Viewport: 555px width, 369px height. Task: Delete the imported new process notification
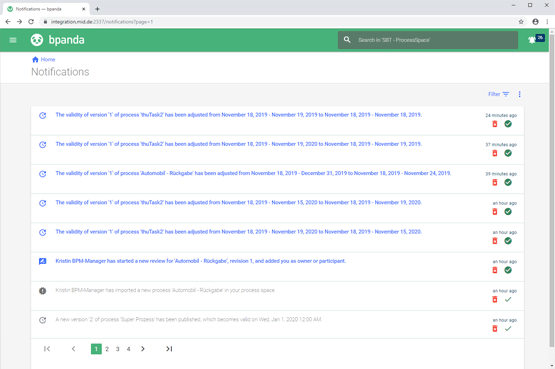[495, 300]
